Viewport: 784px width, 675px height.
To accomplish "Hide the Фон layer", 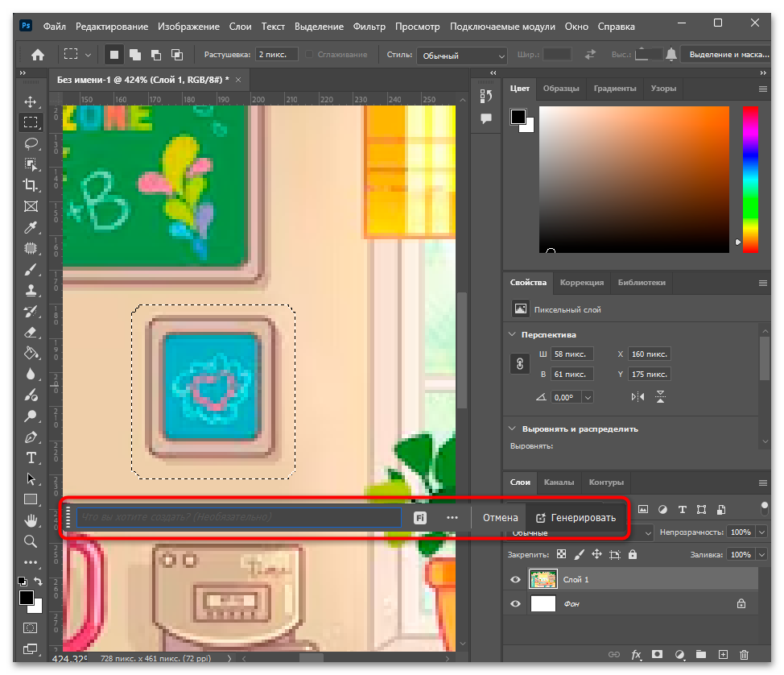I will (x=515, y=603).
